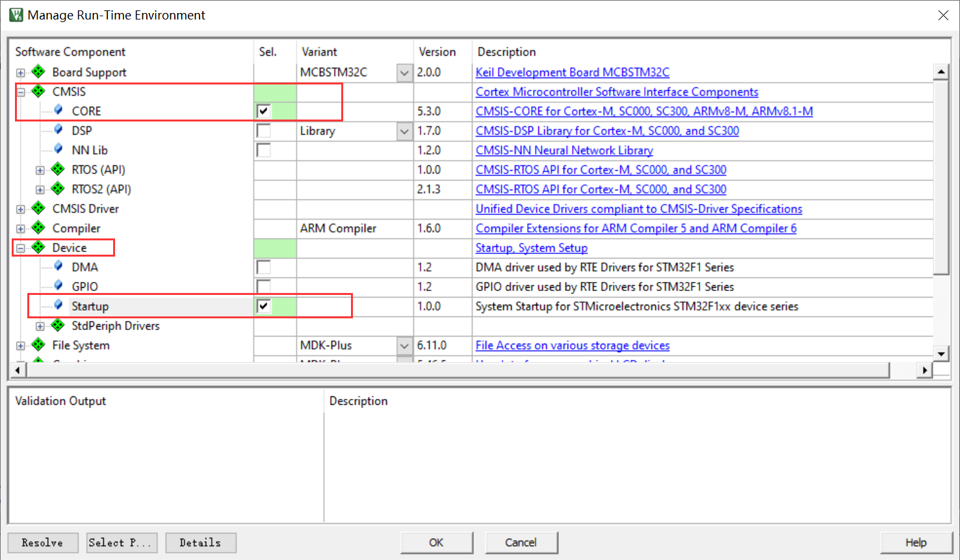The height and width of the screenshot is (560, 960).
Task: Click the blue gem icon beside DMA
Action: click(58, 266)
